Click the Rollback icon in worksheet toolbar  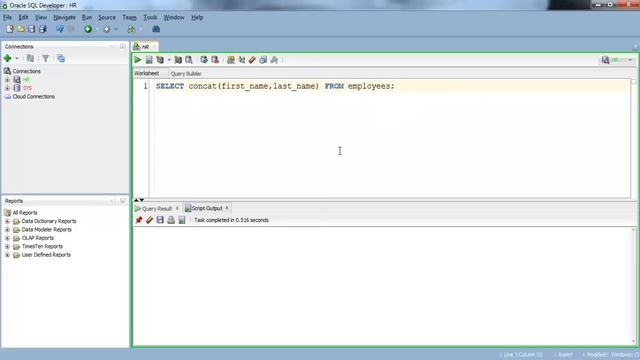point(215,60)
